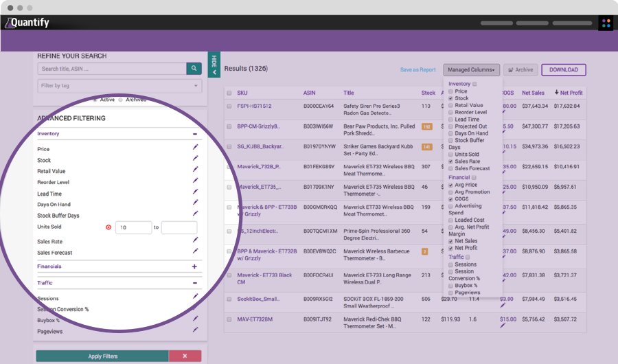Collapse the Inventory filter section minus
618x364 pixels.
click(x=195, y=134)
